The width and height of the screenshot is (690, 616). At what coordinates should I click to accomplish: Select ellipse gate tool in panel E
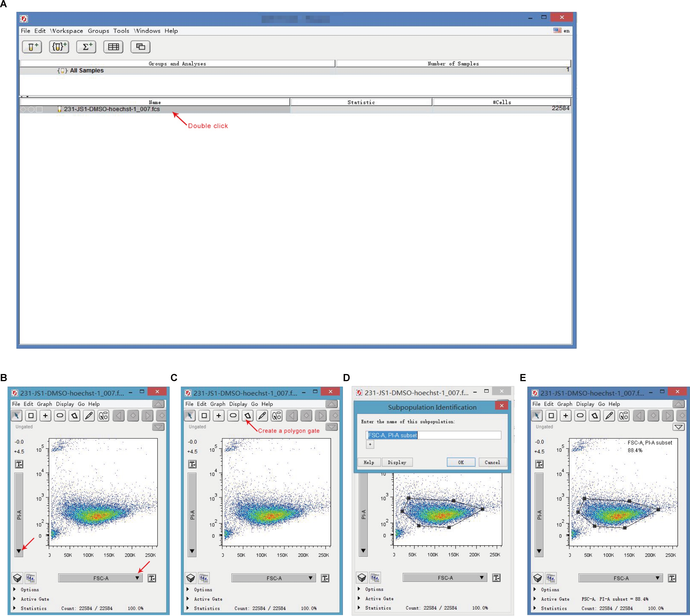pos(580,415)
